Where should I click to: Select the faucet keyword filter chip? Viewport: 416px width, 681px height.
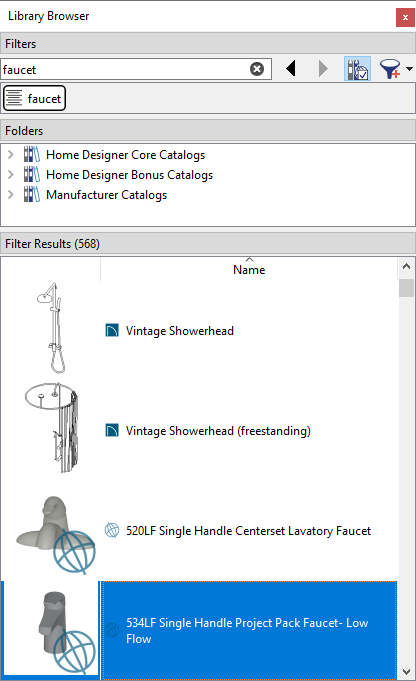pyautogui.click(x=35, y=98)
